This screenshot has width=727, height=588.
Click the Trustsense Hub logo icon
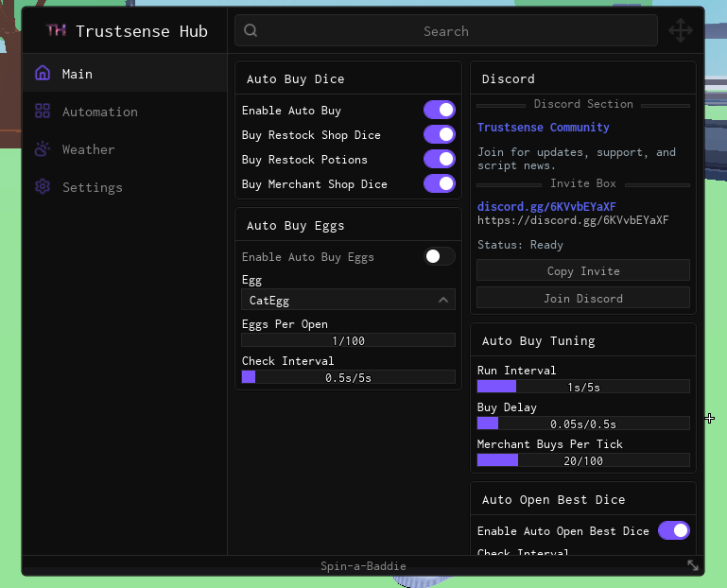56,30
